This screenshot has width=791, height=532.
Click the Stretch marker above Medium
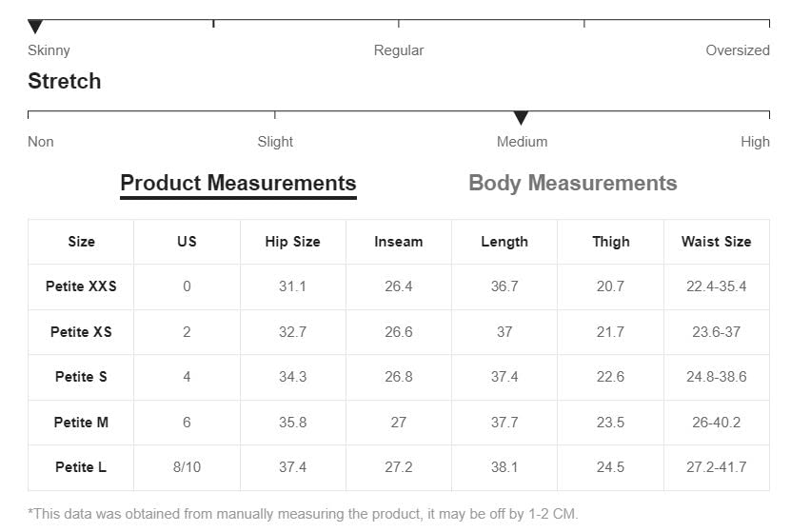(521, 118)
